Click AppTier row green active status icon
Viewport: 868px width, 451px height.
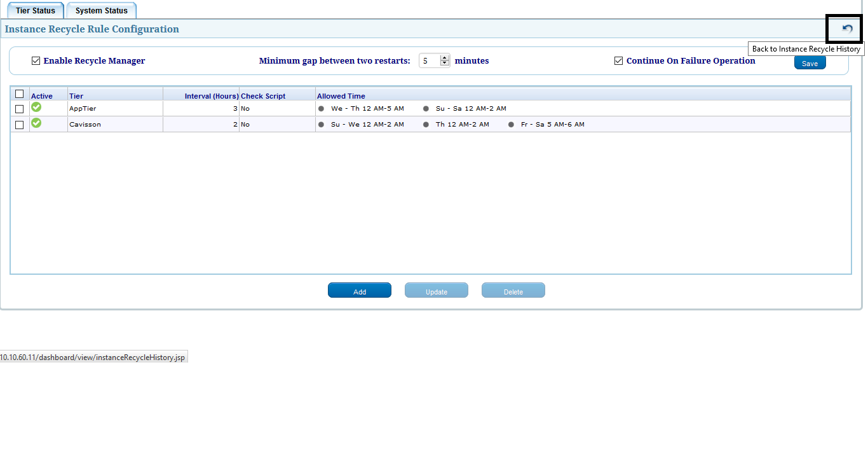[36, 107]
